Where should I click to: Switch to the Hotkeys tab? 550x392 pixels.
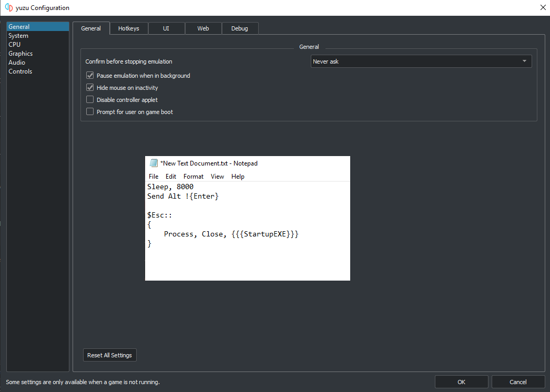[x=129, y=28]
